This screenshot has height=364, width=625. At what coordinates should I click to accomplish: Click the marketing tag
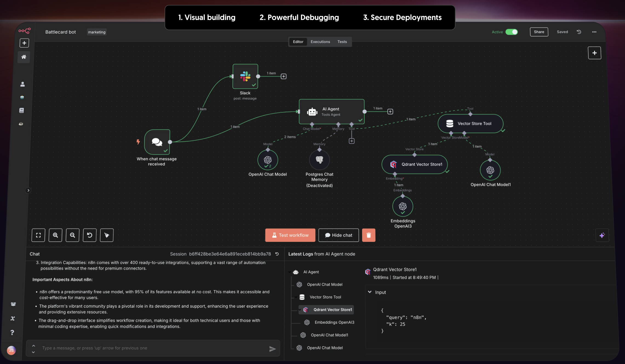pos(97,32)
